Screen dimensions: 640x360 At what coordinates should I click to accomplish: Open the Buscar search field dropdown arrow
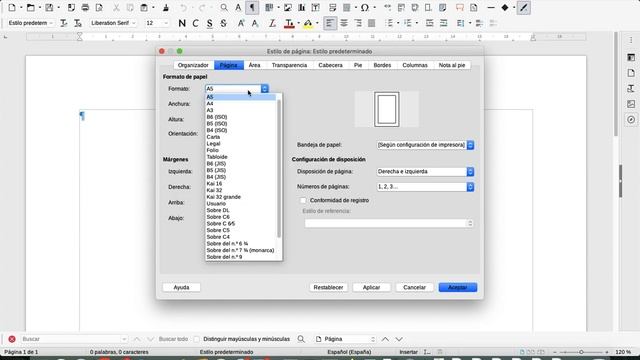[x=124, y=339]
